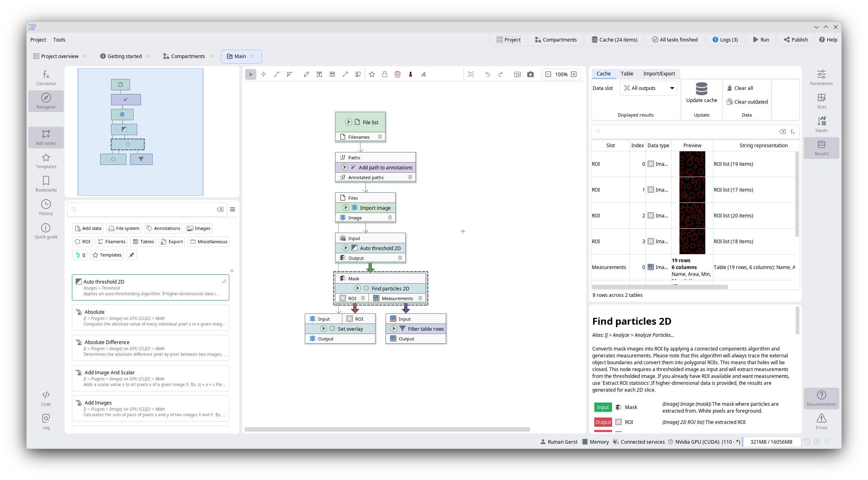The width and height of the screenshot is (868, 480).
Task: Click the Update cache button
Action: [702, 93]
